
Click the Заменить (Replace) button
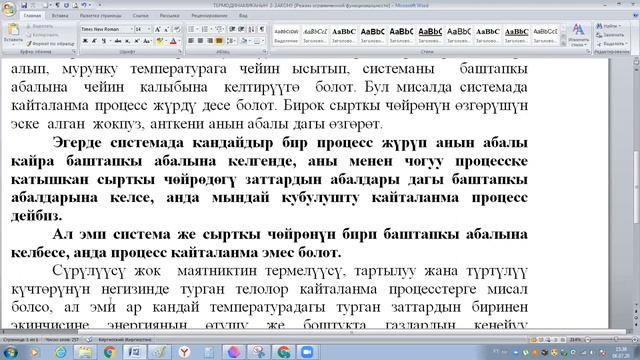[x=610, y=35]
